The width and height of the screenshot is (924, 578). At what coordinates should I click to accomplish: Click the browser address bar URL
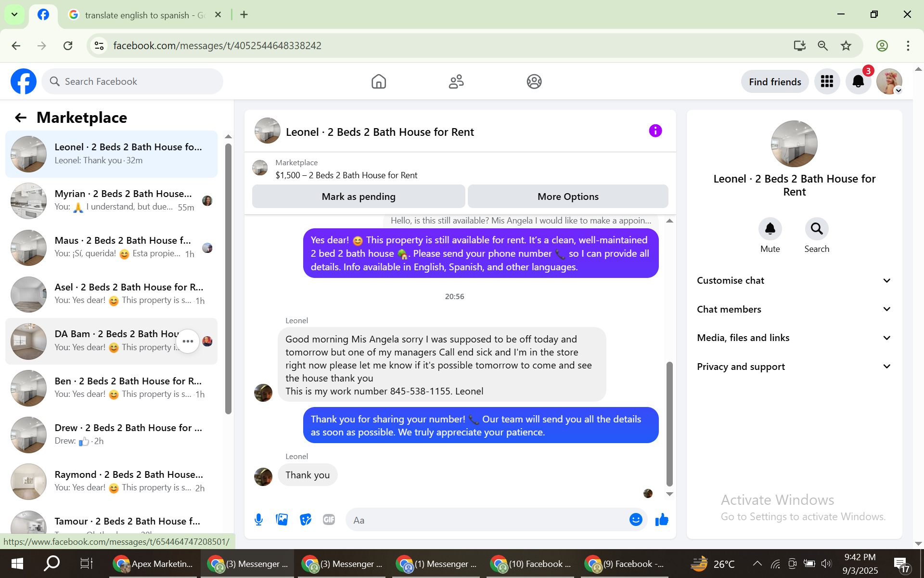tap(217, 46)
